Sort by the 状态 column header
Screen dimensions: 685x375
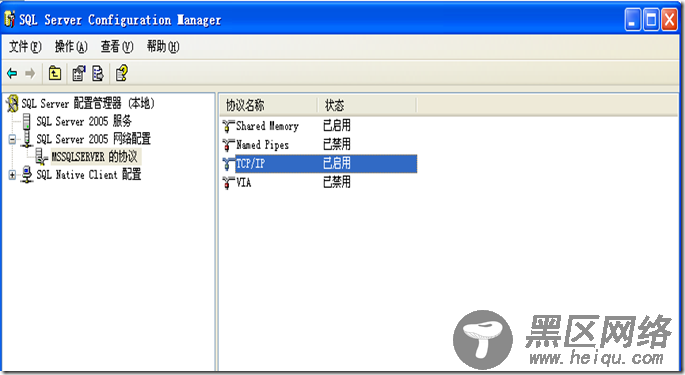click(367, 105)
